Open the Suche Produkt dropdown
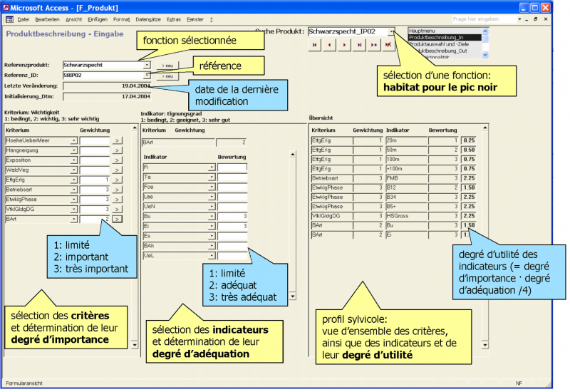The height and width of the screenshot is (392, 570). [391, 31]
